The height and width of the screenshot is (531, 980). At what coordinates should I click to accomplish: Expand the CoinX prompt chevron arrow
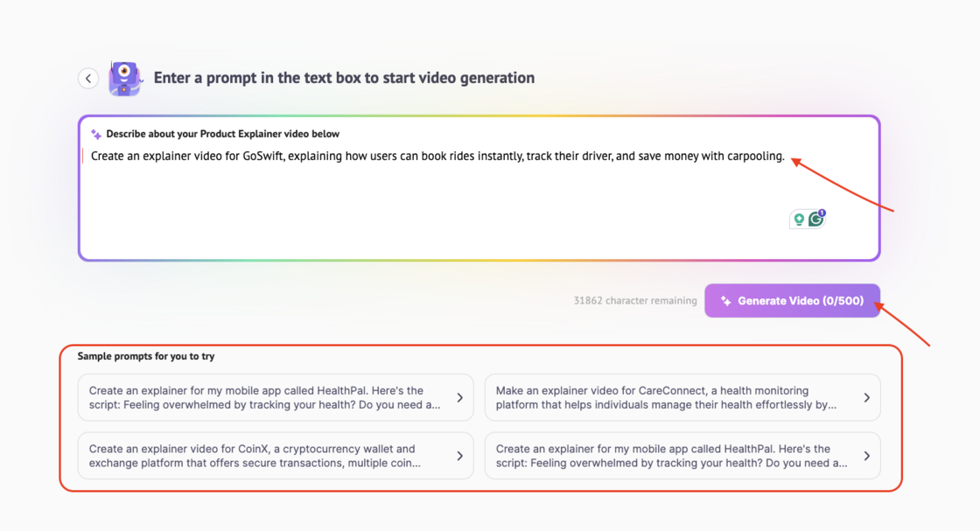tap(459, 456)
